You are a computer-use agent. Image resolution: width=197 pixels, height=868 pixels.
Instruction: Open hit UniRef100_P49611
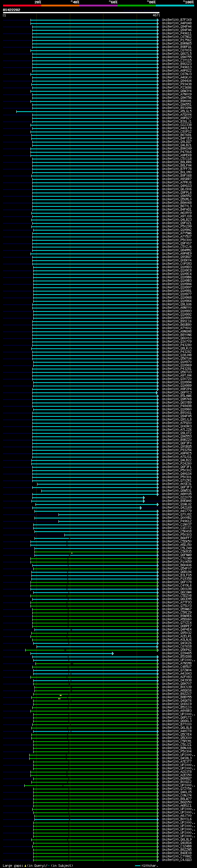[177, 33]
